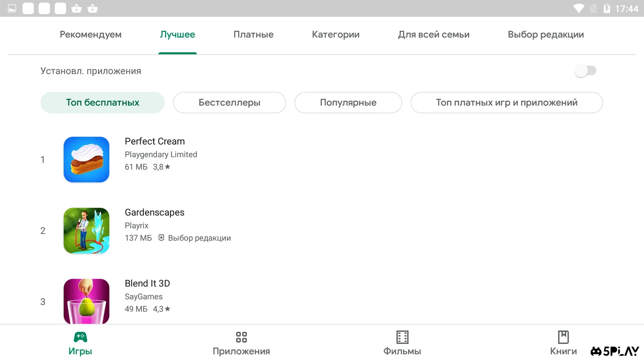Pick Топ платных игр и приложений chip

click(x=506, y=103)
